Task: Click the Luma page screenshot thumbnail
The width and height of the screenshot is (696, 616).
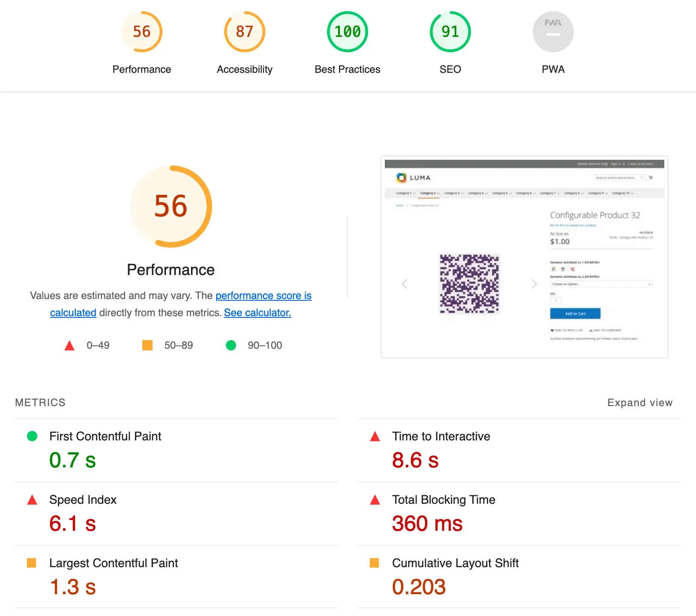Action: 524,257
